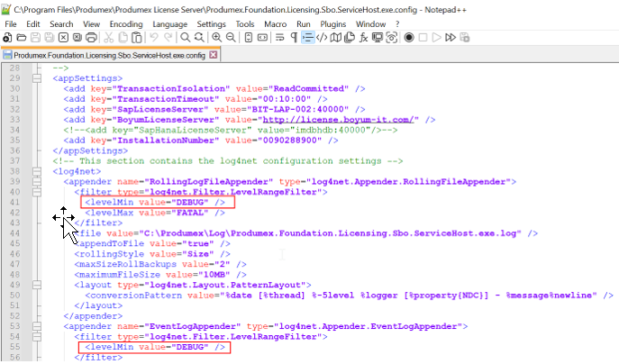619x364 pixels.
Task: Click line number 37 in the margin
Action: point(14,160)
